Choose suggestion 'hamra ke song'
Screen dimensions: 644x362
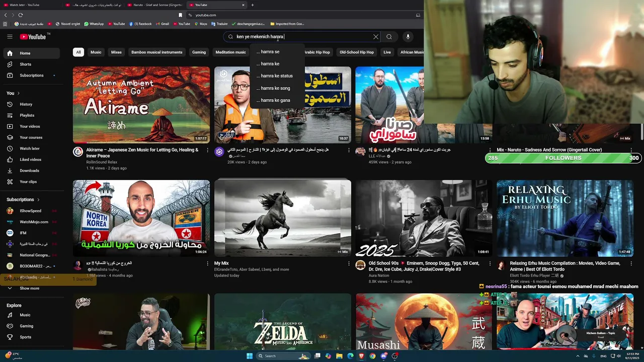pyautogui.click(x=277, y=88)
